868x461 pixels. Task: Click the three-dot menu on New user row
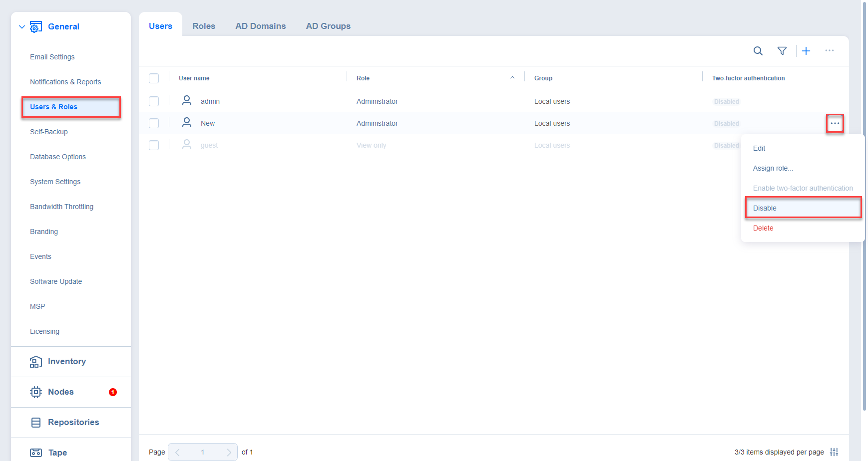point(835,123)
